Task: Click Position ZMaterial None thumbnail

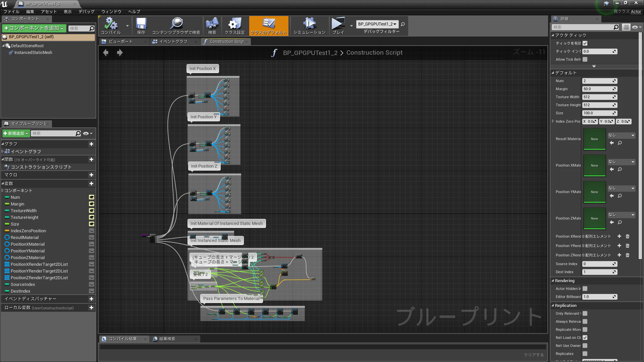Action: click(594, 219)
